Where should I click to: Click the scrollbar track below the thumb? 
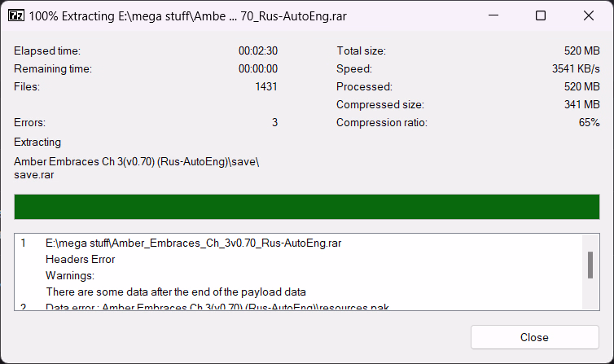(590, 295)
